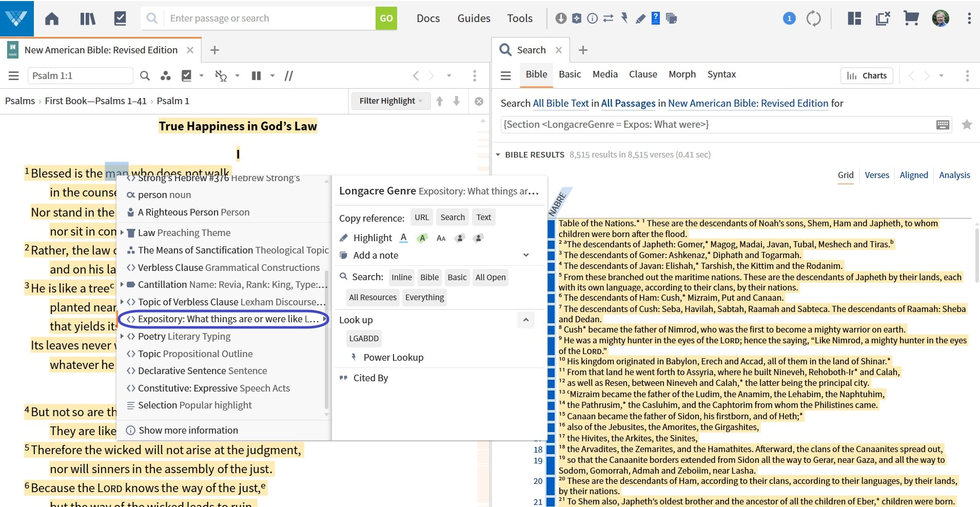This screenshot has width=980, height=507.
Task: Click Show more information
Action: [188, 430]
